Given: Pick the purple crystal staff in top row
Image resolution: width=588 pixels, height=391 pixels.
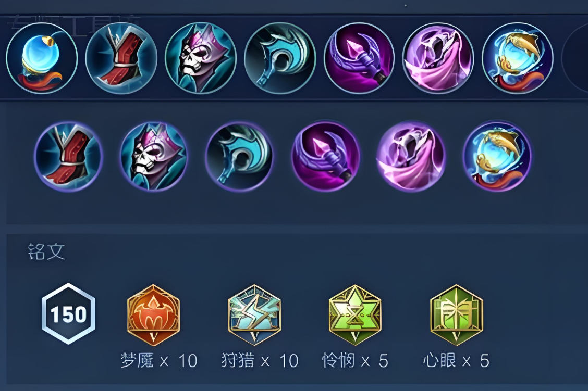Looking at the screenshot, I should [359, 58].
